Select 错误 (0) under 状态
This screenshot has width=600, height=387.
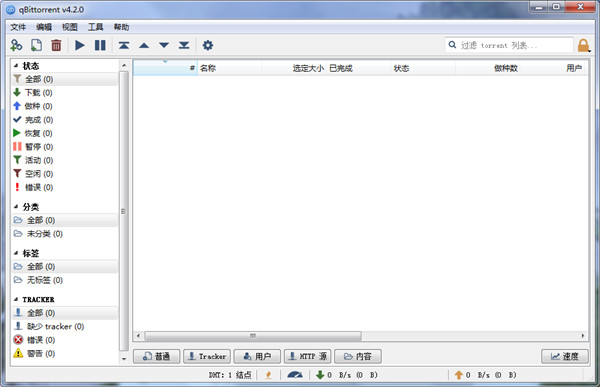click(65, 187)
